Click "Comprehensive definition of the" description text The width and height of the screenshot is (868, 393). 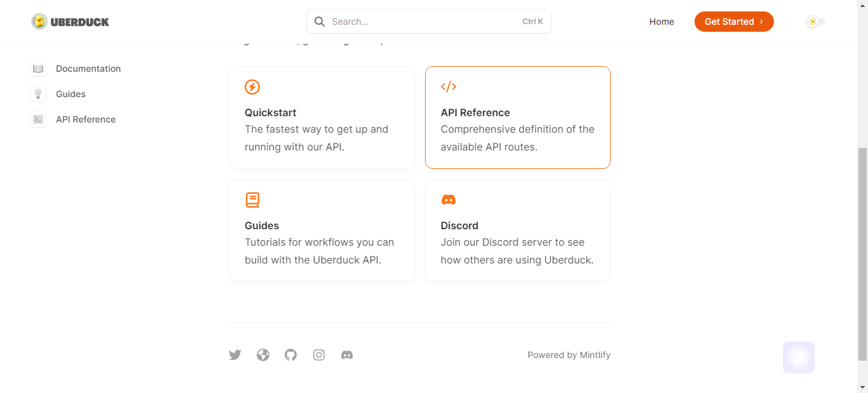518,129
